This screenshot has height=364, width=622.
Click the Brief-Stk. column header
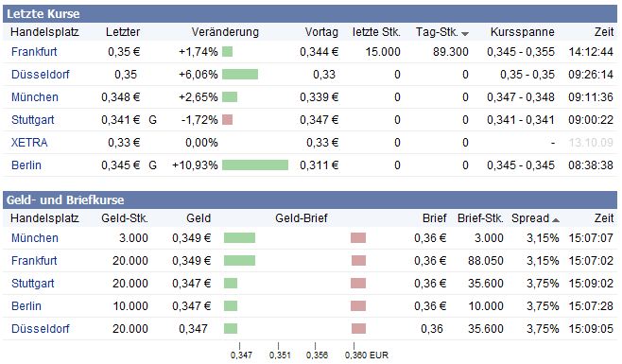[480, 217]
